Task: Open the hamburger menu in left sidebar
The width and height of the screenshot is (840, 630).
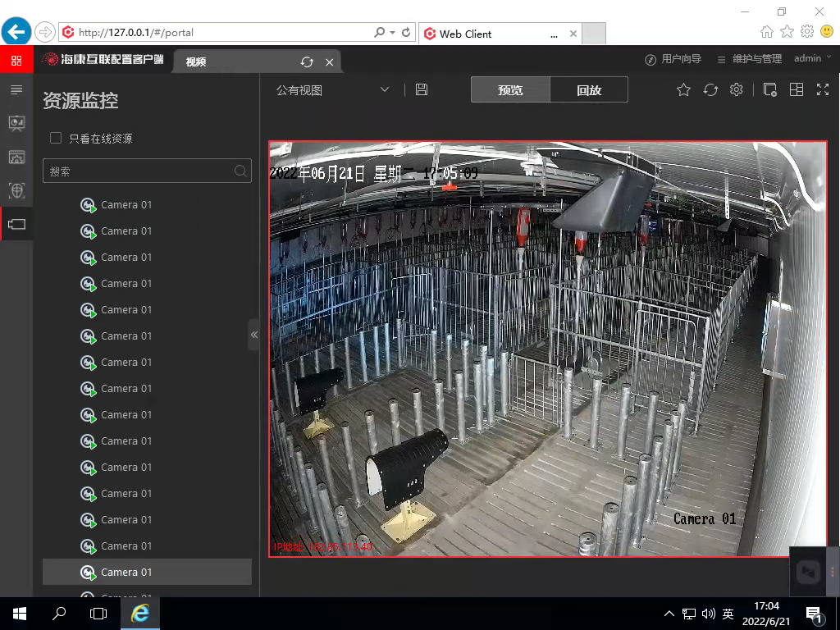Action: (x=16, y=89)
